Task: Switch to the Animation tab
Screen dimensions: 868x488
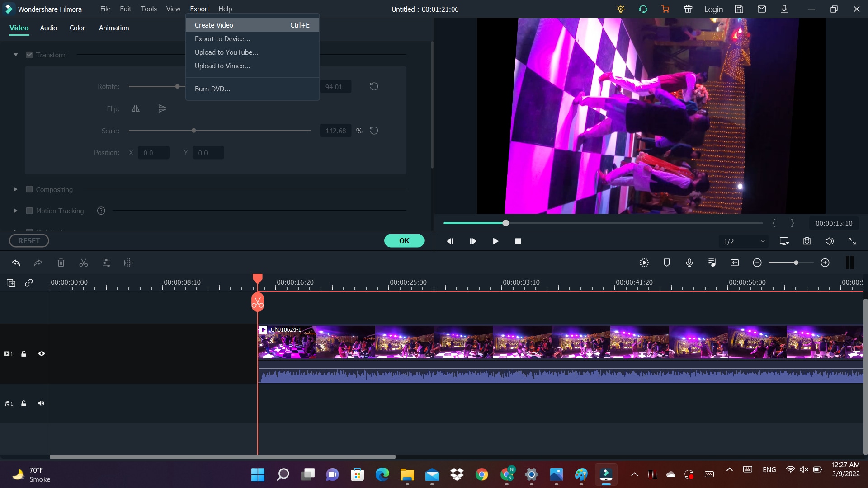Action: tap(114, 28)
